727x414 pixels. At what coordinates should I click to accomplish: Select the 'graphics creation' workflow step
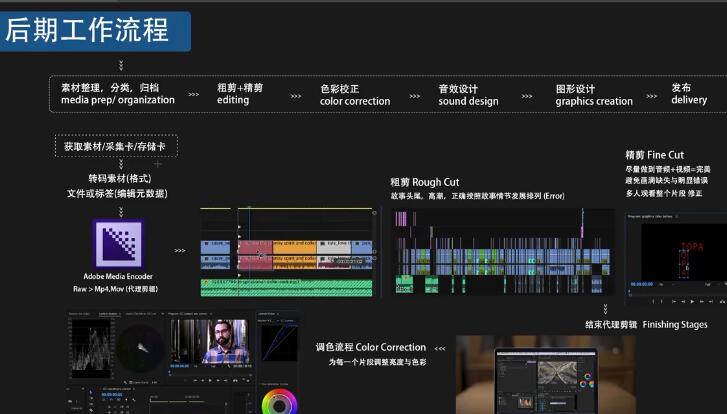tap(594, 95)
